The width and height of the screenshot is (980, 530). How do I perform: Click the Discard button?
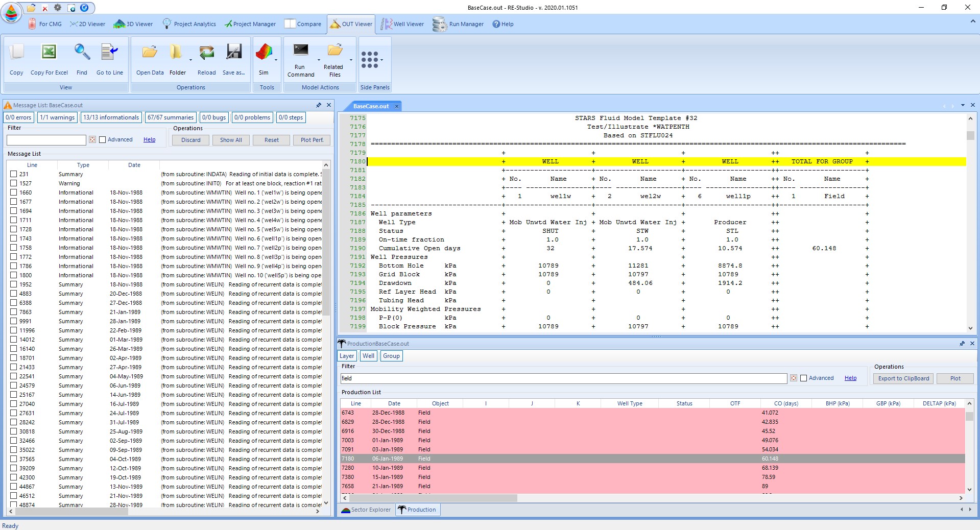click(191, 140)
